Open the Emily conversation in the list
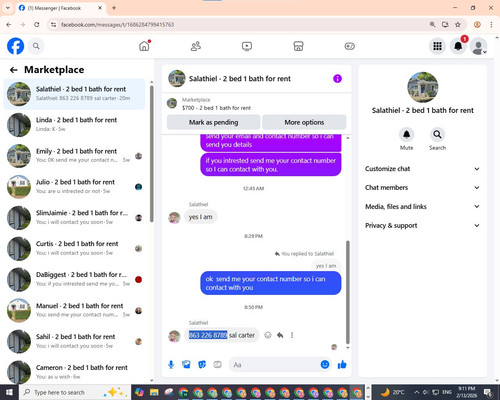 pos(75,156)
